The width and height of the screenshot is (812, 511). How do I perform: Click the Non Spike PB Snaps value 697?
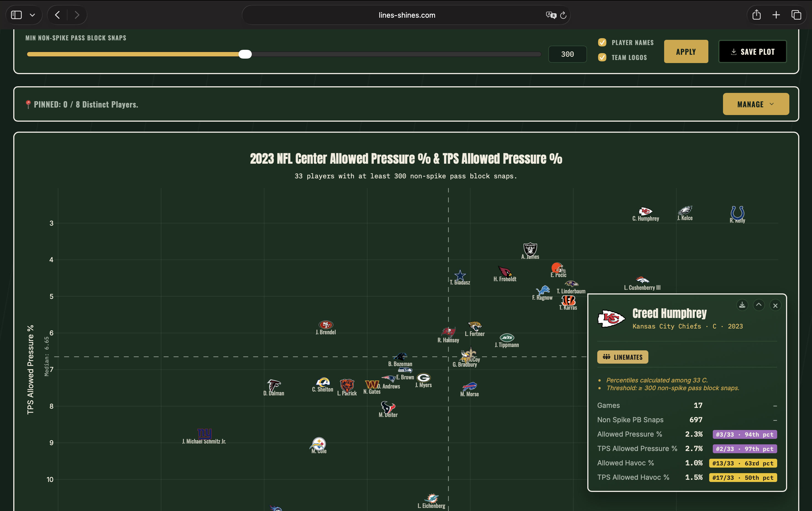tap(696, 419)
